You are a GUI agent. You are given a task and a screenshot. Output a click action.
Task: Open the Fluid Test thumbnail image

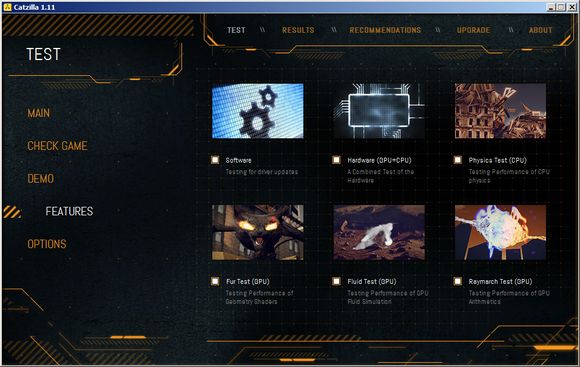(x=379, y=232)
